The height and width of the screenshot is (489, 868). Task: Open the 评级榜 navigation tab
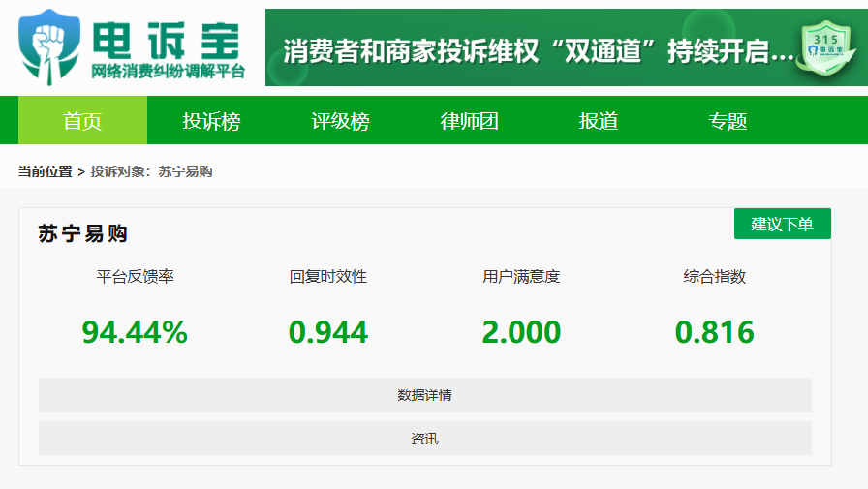pos(340,120)
